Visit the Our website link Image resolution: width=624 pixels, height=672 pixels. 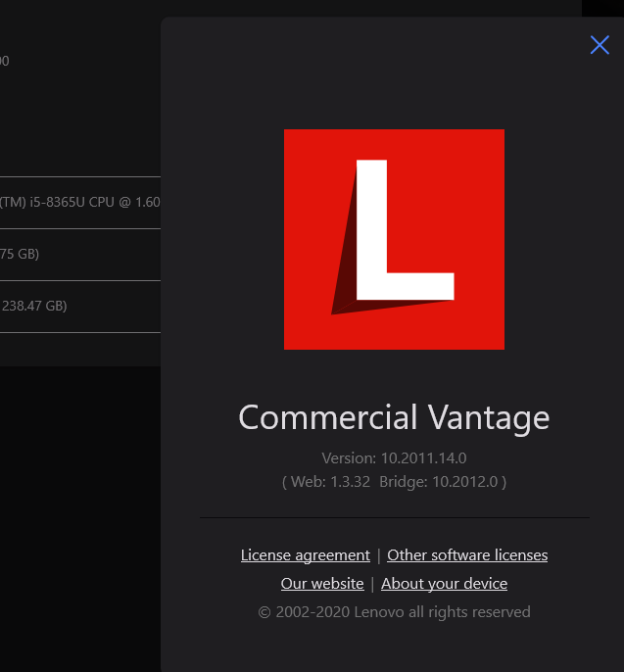tap(322, 583)
